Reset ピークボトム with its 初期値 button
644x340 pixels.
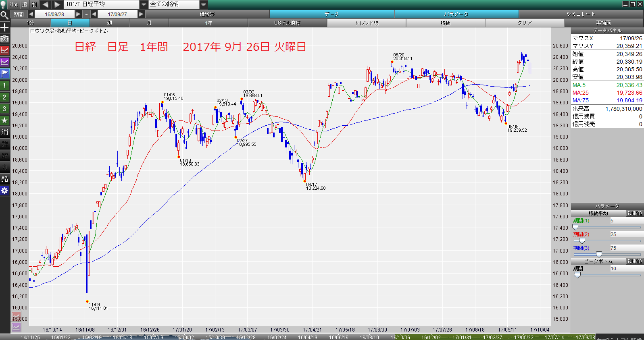coord(635,261)
